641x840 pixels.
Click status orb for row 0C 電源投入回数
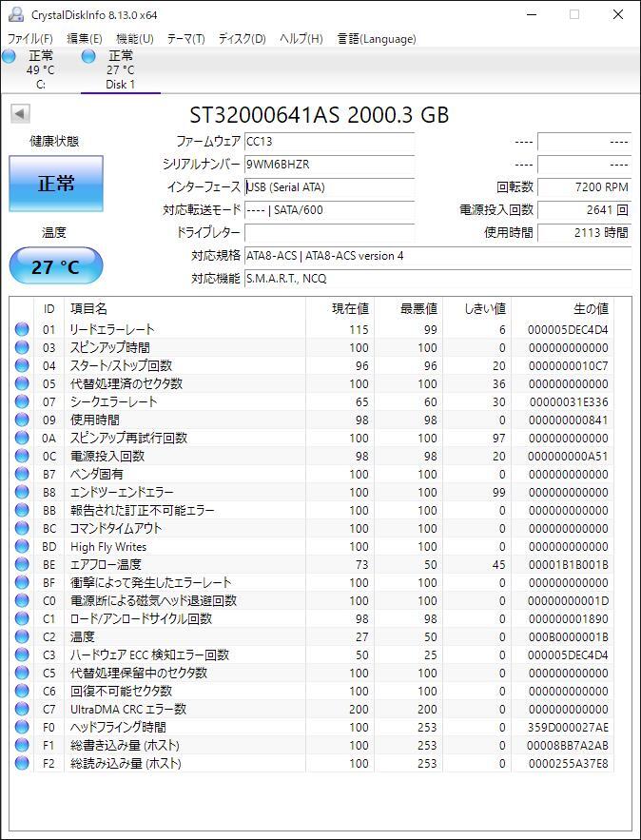(22, 456)
